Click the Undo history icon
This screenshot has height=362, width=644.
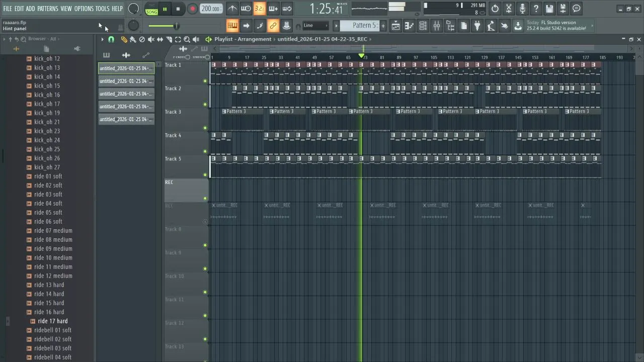coord(495,9)
